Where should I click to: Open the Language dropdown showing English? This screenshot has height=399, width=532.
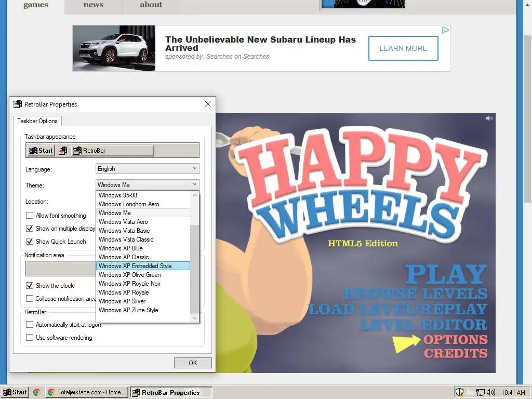click(147, 169)
